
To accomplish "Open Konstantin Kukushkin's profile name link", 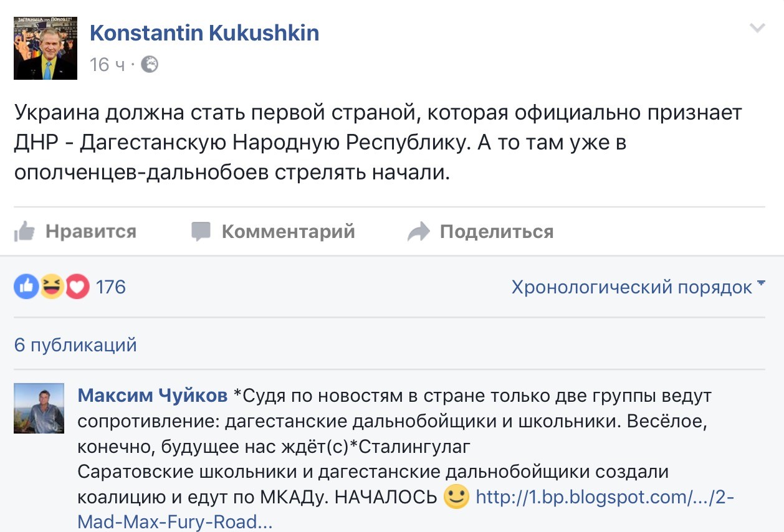I will click(204, 33).
